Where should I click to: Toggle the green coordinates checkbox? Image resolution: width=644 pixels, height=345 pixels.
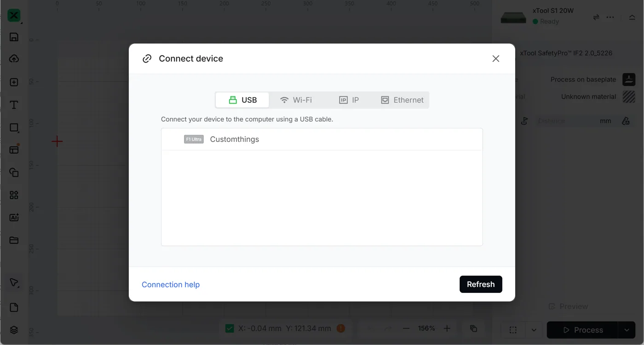[x=230, y=328]
